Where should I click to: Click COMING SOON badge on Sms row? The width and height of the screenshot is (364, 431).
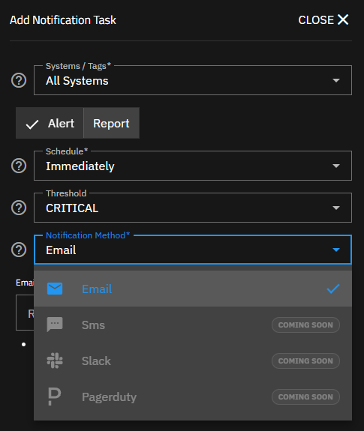tap(306, 325)
